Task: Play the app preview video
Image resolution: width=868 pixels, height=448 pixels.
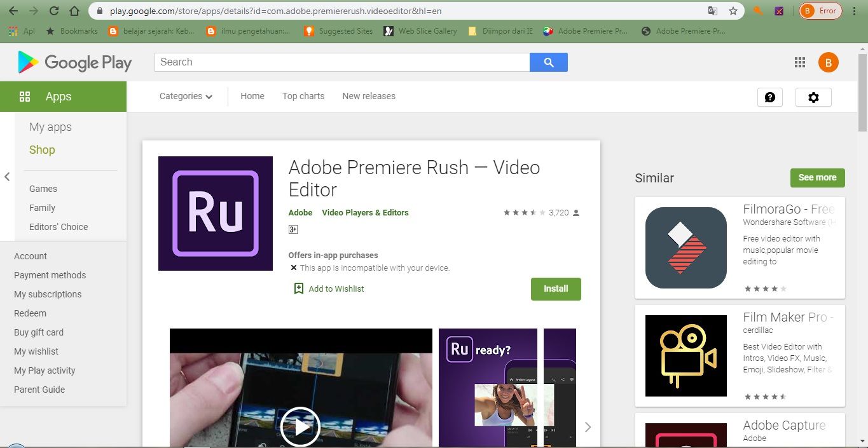Action: coord(300,427)
